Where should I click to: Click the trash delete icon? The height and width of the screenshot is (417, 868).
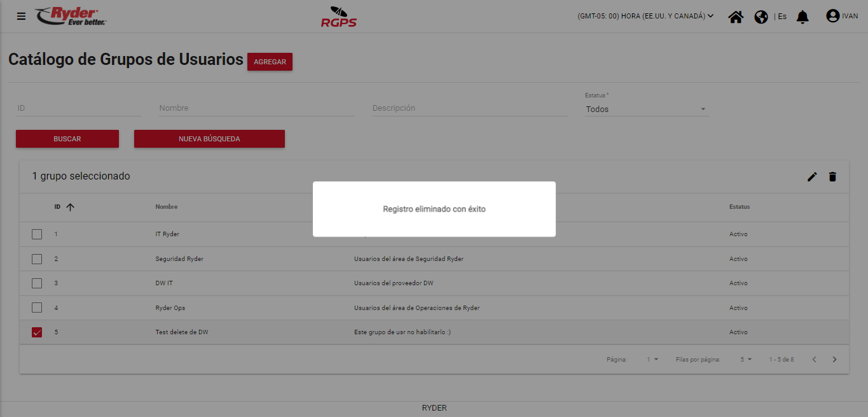click(x=832, y=177)
